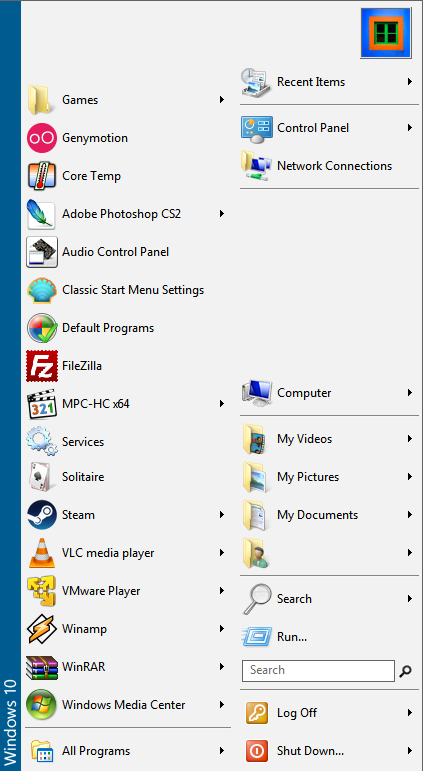Expand the Winamp submenu arrow
423x771 pixels.
(x=222, y=629)
